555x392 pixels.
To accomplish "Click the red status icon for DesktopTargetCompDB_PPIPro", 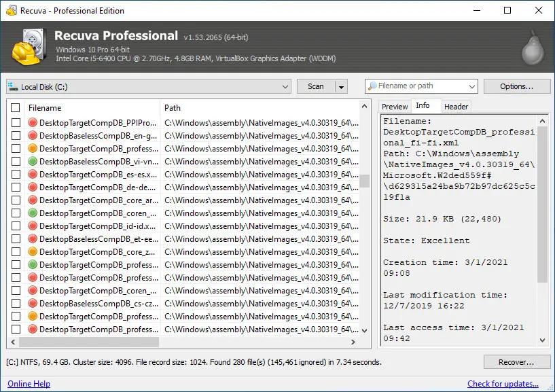I will tap(33, 123).
